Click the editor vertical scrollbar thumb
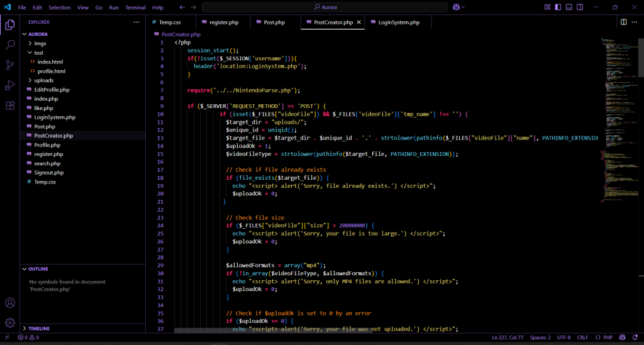 click(641, 57)
